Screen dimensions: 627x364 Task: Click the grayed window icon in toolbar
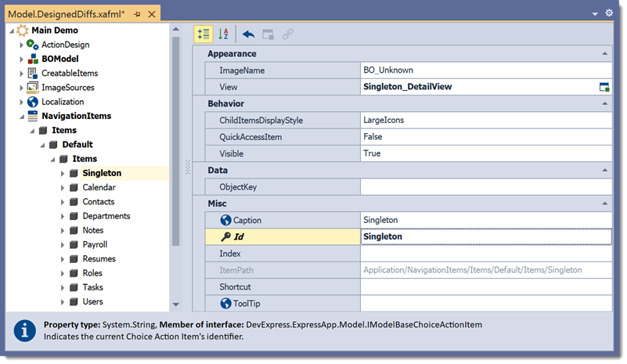(x=268, y=34)
